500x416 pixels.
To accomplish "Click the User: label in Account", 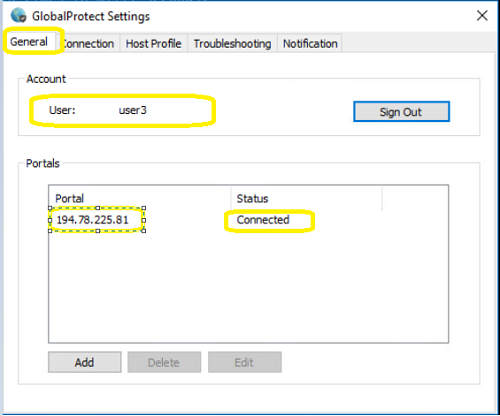I will 62,110.
